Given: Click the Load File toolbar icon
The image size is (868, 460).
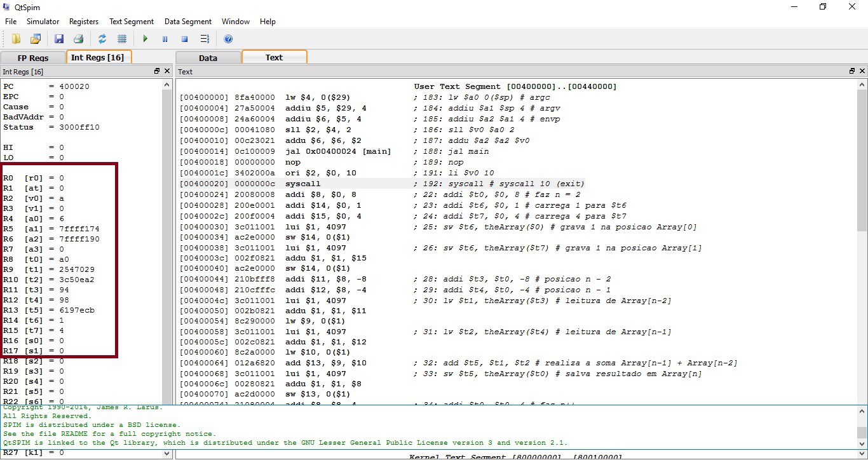Looking at the screenshot, I should click(x=17, y=39).
